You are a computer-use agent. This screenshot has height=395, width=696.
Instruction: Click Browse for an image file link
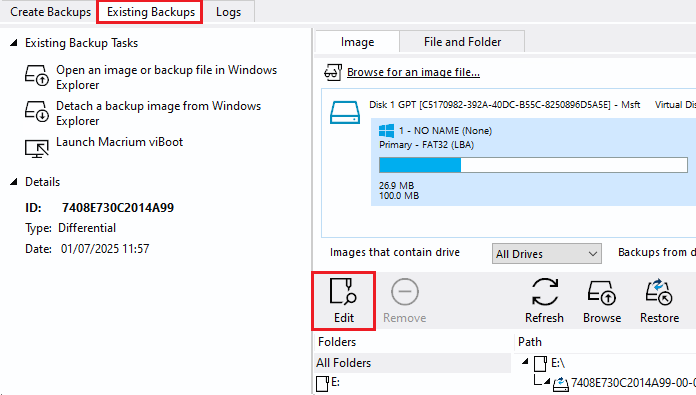click(x=413, y=72)
